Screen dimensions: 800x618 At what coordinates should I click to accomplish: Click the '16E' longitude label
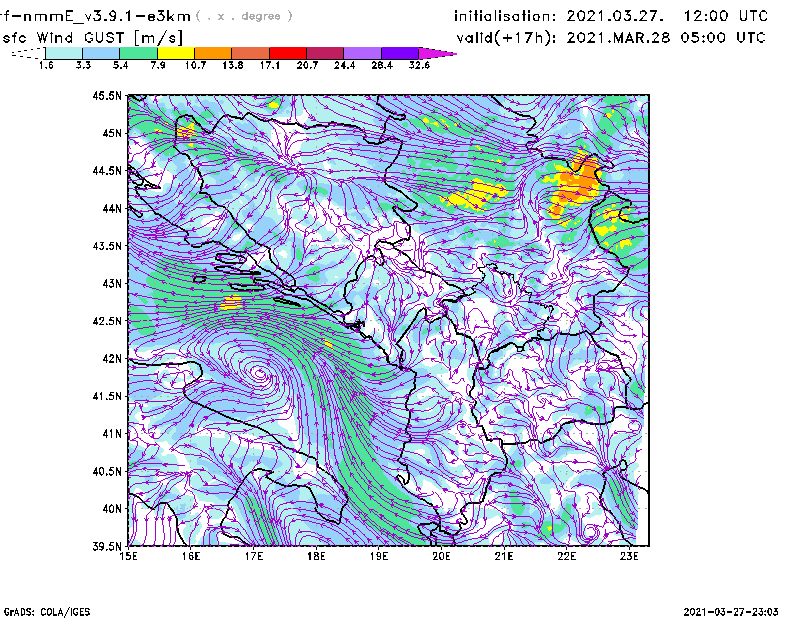191,556
